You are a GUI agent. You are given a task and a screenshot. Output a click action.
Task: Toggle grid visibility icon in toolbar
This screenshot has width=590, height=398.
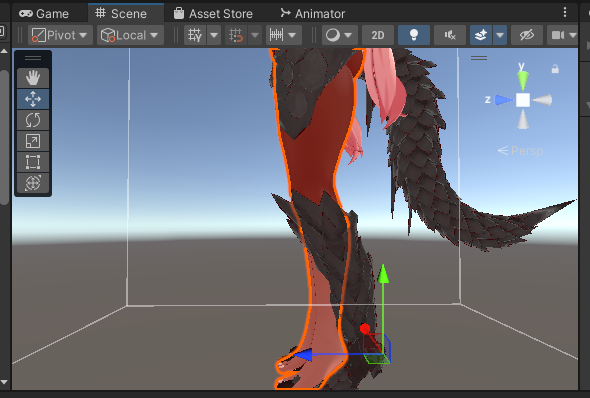[195, 35]
